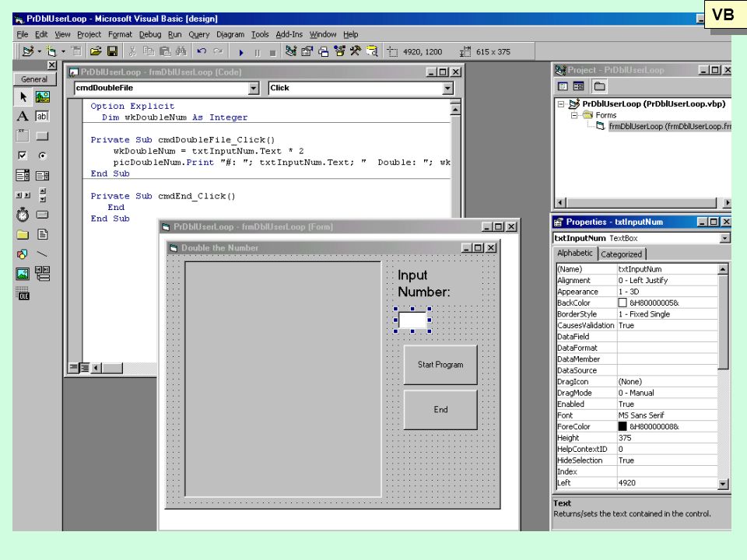Select the PictureBox tool in the toolbox

(x=42, y=97)
